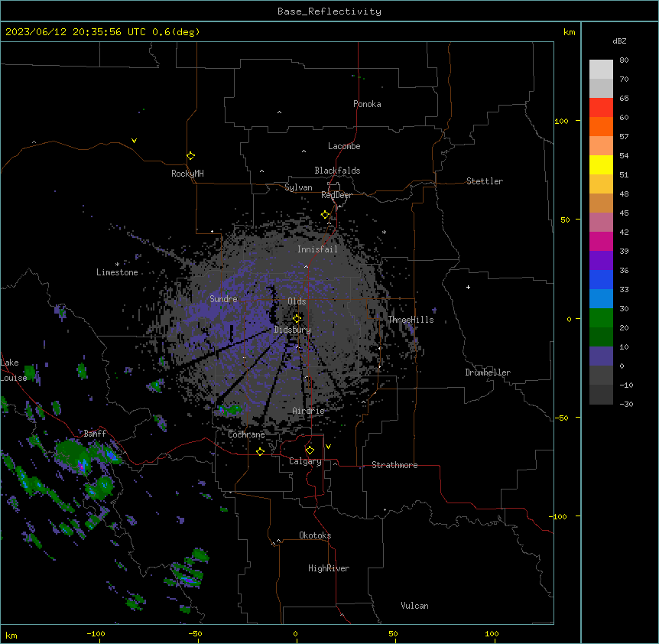Click the Limestone label
Viewport: 659px width, 644px height.
click(x=117, y=272)
